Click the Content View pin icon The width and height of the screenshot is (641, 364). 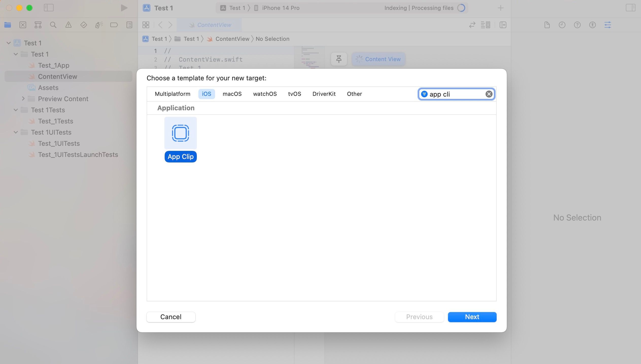339,59
